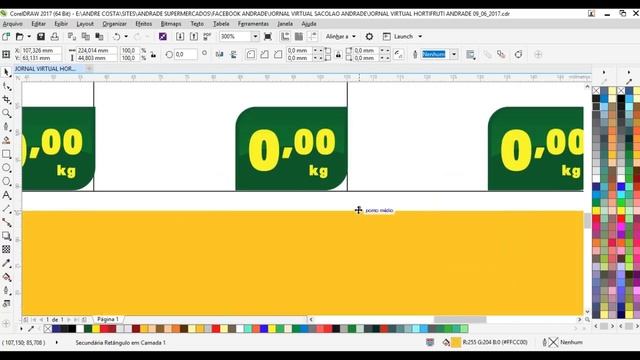The image size is (640, 360).
Task: Toggle the lock ratio padlock
Action: click(153, 54)
